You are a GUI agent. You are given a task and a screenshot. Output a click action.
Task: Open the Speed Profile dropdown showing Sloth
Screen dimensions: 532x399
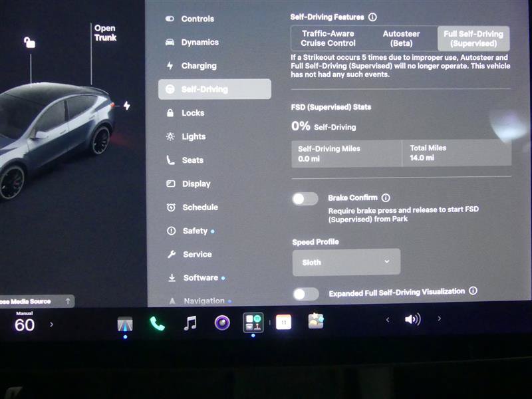pos(346,262)
